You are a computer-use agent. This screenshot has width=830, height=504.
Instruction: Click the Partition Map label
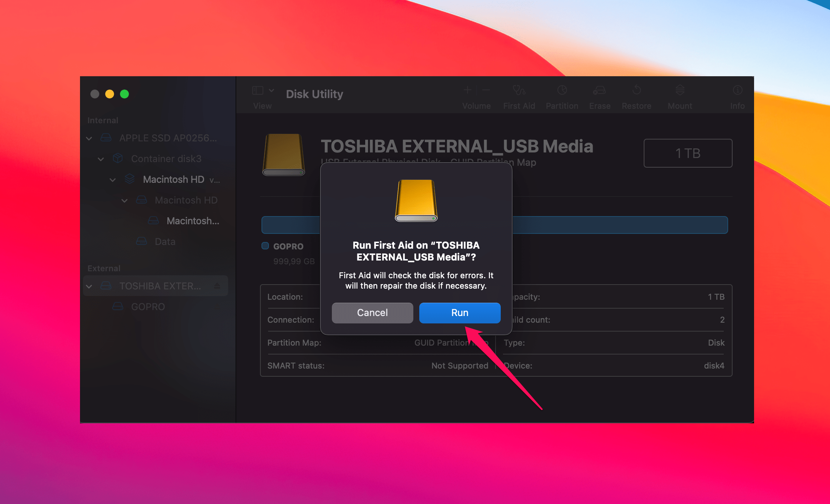pos(294,343)
